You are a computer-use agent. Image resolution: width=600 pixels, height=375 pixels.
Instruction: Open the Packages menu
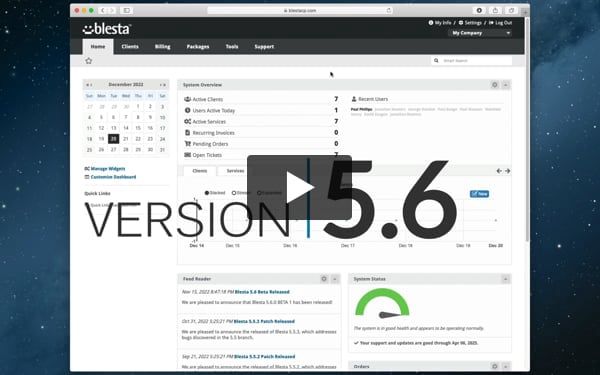coord(198,47)
